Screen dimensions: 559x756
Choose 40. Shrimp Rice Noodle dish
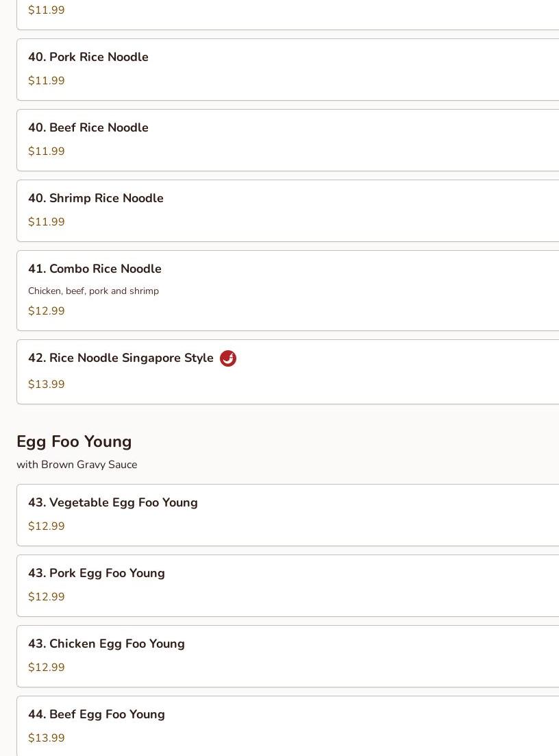[x=96, y=199]
